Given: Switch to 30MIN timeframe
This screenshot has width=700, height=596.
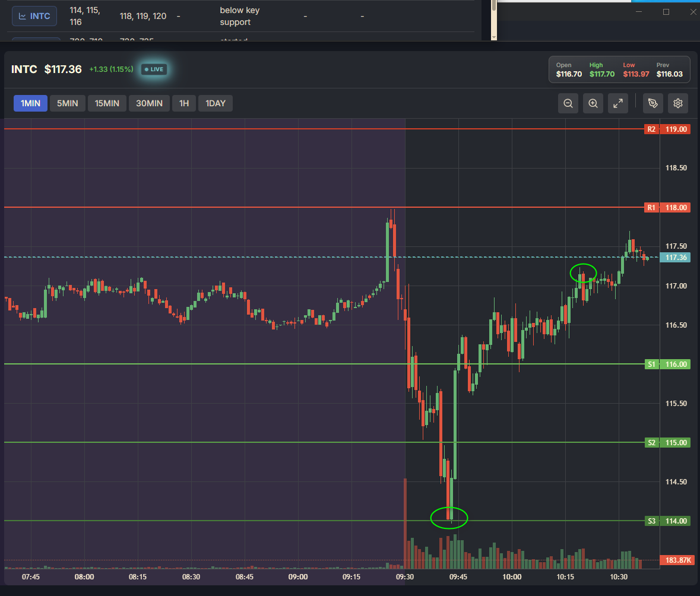Looking at the screenshot, I should click(149, 103).
